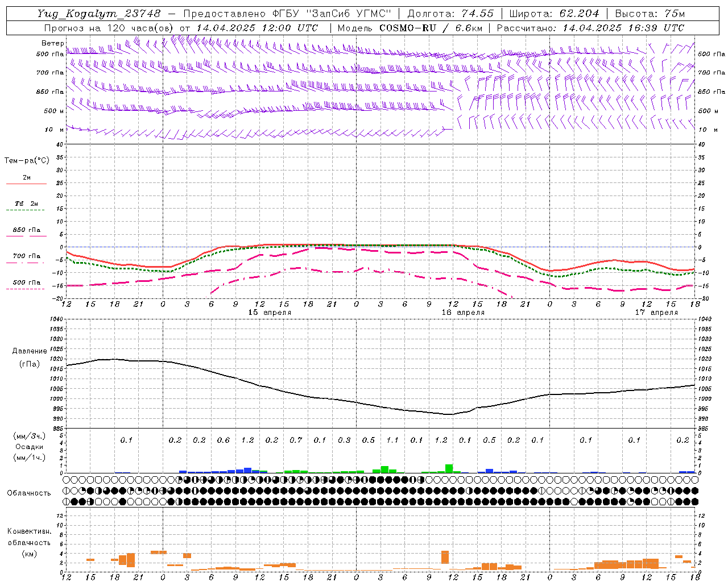
Task: Click the (мм/1ч.) precipitation unit label
Action: click(x=29, y=458)
